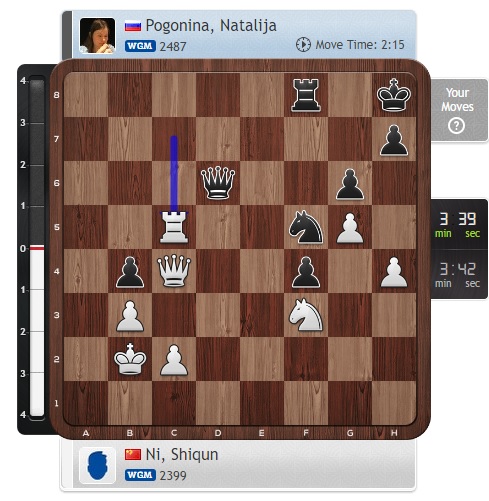
Task: Click the white rook on c5
Action: pos(174,227)
